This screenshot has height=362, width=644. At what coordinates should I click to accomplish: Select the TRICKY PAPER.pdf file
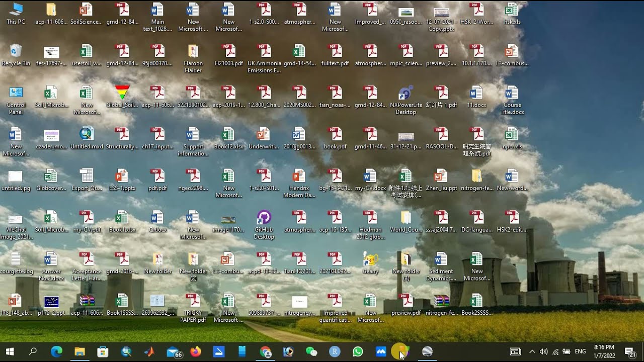coord(193,308)
